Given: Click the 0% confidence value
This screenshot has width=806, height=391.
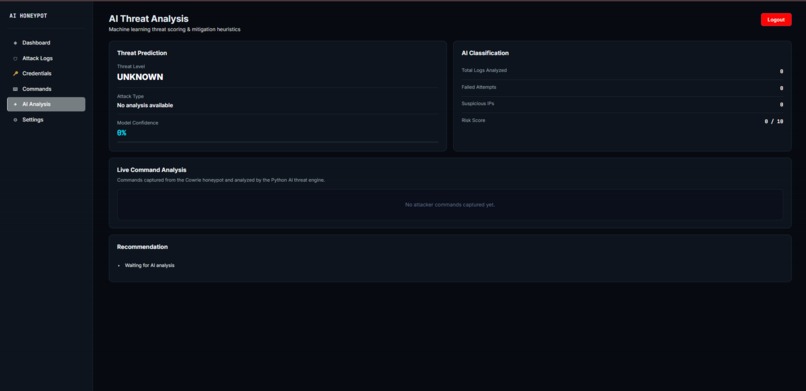Looking at the screenshot, I should 121,133.
